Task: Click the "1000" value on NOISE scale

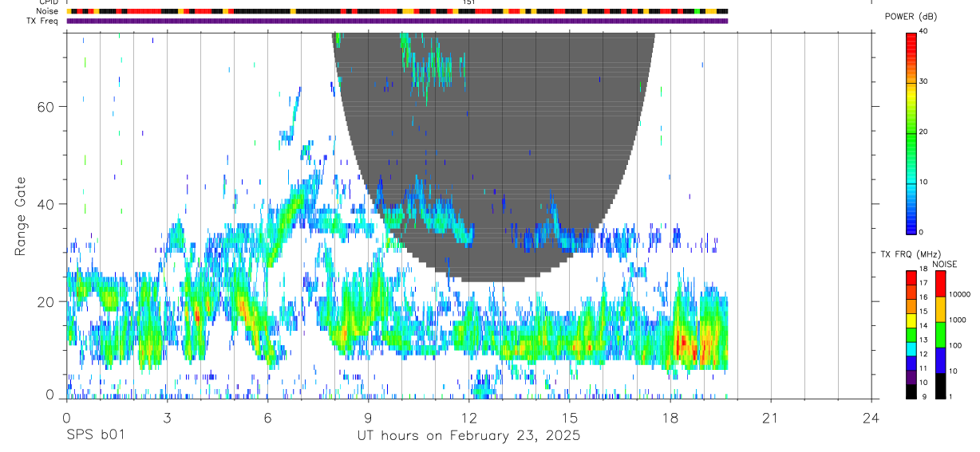Action: (x=958, y=320)
